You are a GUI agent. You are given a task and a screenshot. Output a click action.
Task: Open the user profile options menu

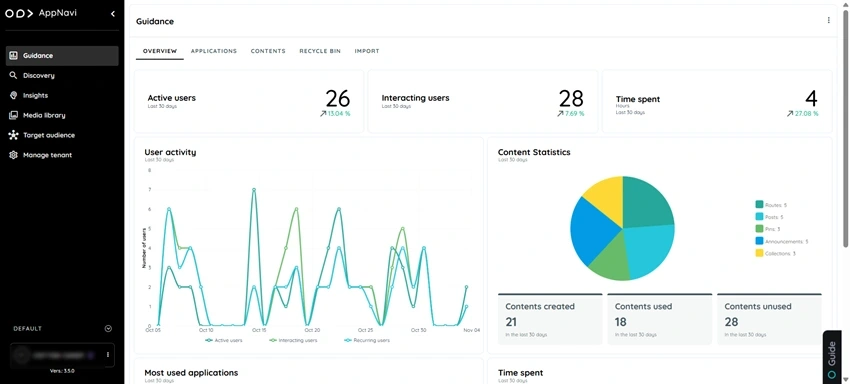[108, 355]
